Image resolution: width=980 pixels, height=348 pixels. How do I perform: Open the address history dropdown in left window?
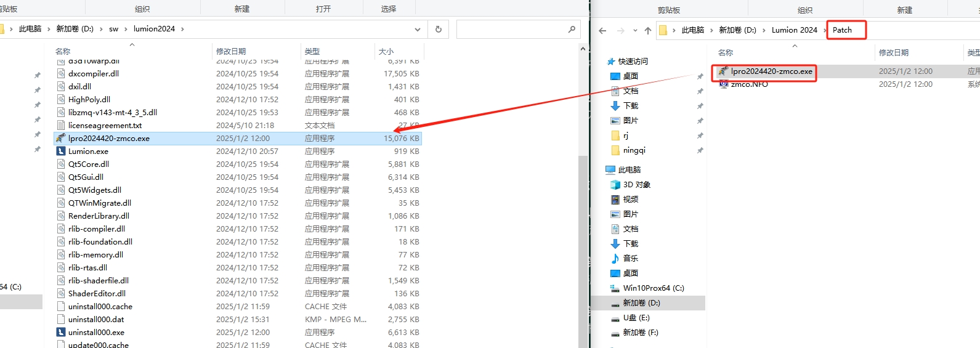pyautogui.click(x=417, y=29)
